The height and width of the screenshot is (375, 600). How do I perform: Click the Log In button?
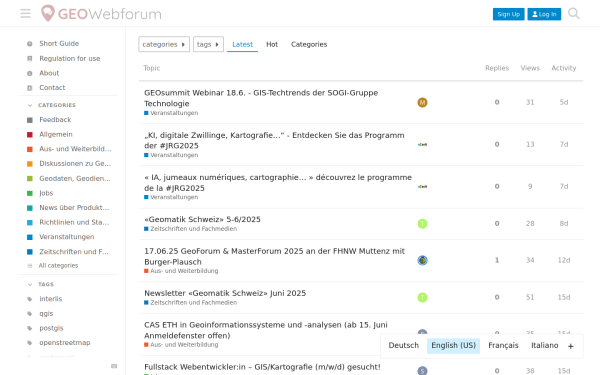pos(544,14)
